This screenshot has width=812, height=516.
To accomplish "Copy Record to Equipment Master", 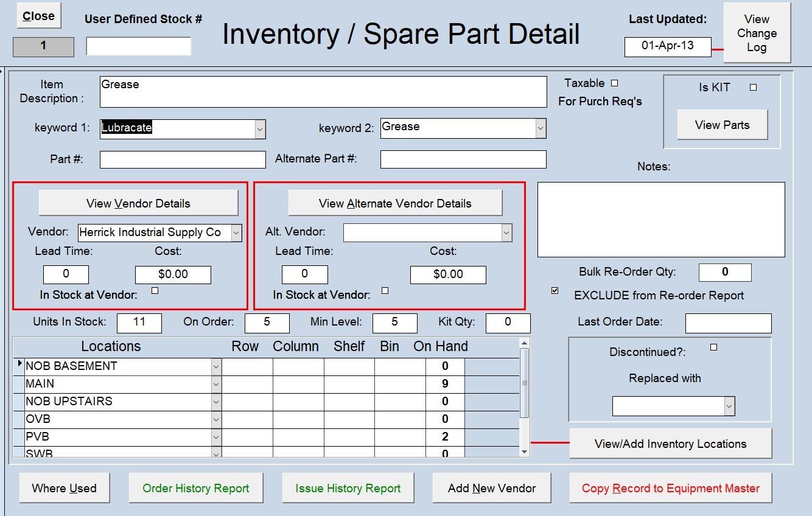I will 670,487.
